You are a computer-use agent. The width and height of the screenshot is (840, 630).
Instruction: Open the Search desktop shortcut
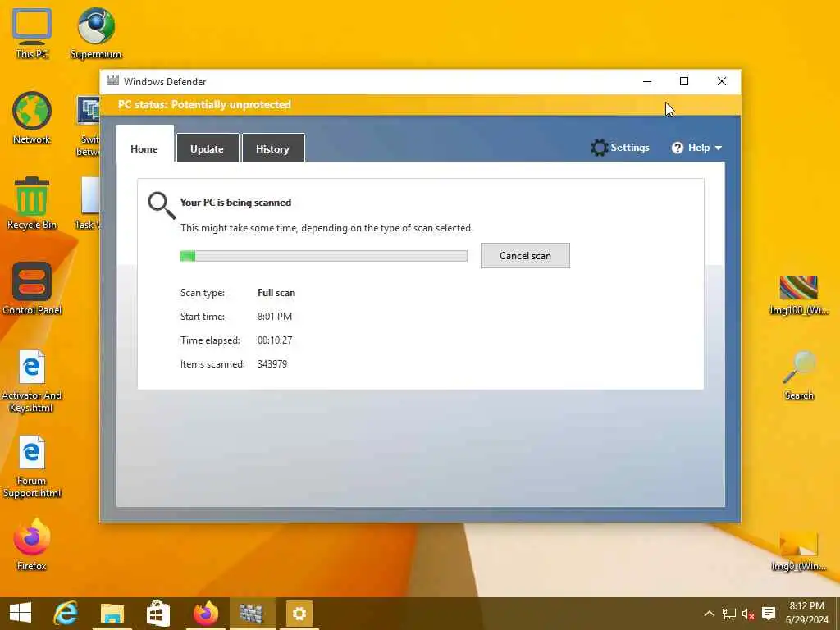click(x=799, y=375)
